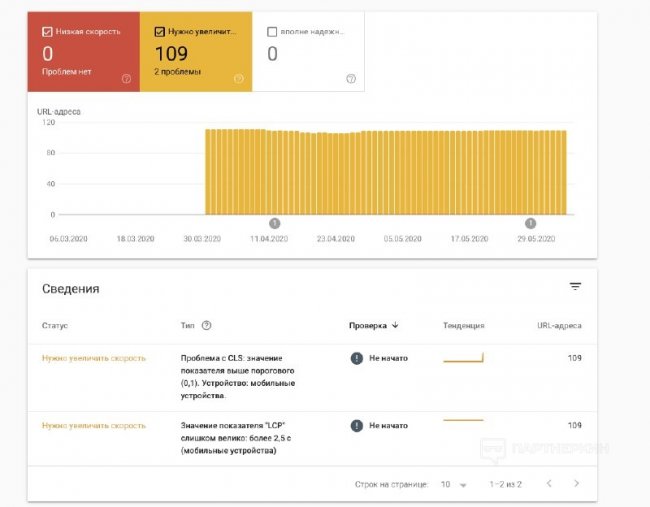Screen dimensions: 650x507
Task: Go to previous page with left chevron
Action: pyautogui.click(x=548, y=484)
